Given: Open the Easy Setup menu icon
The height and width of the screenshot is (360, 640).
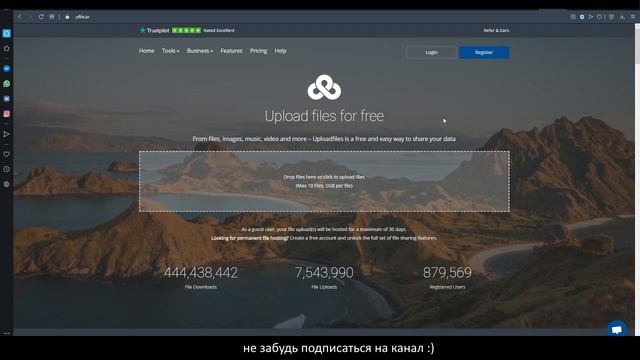Looking at the screenshot, I should (633, 17).
